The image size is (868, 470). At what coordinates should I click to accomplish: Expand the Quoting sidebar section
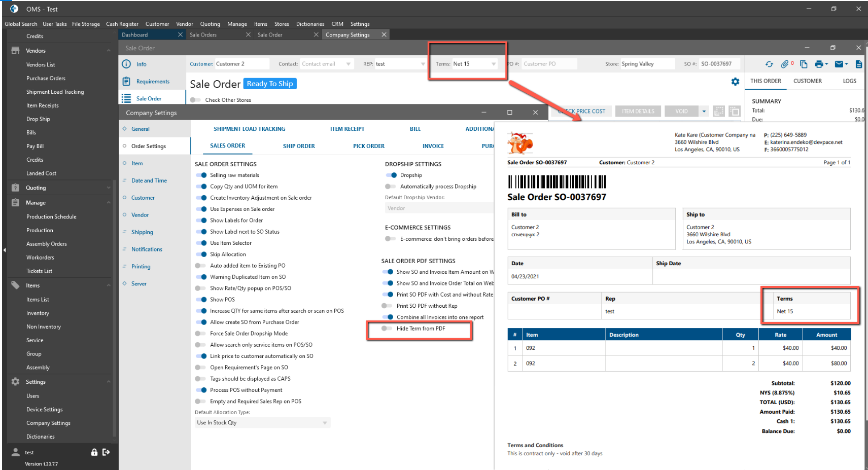[x=109, y=188]
